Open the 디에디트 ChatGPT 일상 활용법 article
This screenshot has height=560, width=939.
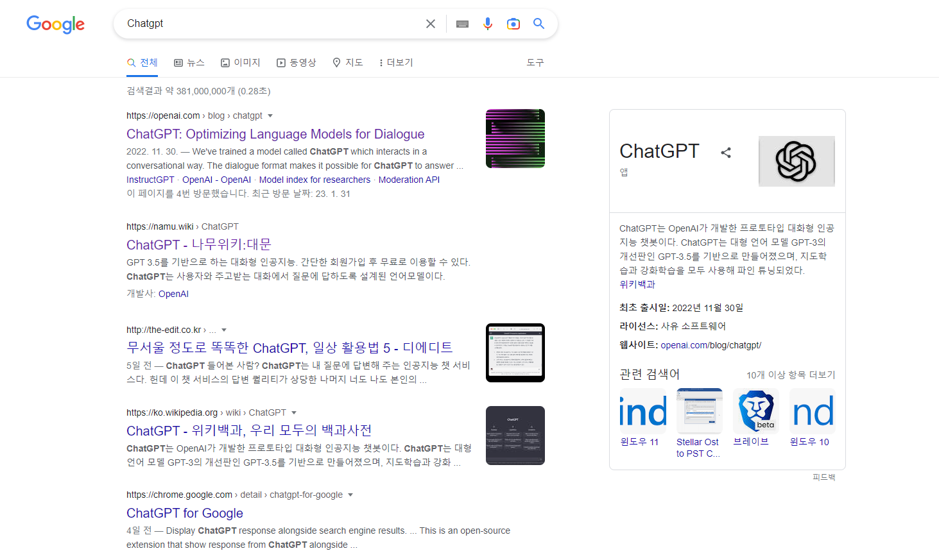(x=289, y=348)
